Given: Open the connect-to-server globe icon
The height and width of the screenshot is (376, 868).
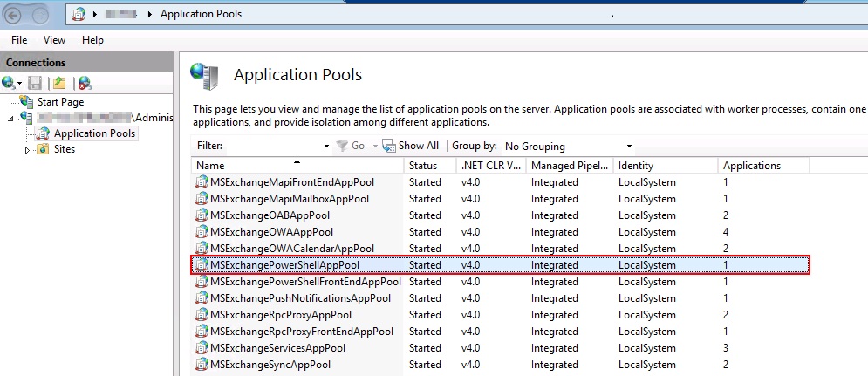Looking at the screenshot, I should (x=9, y=83).
